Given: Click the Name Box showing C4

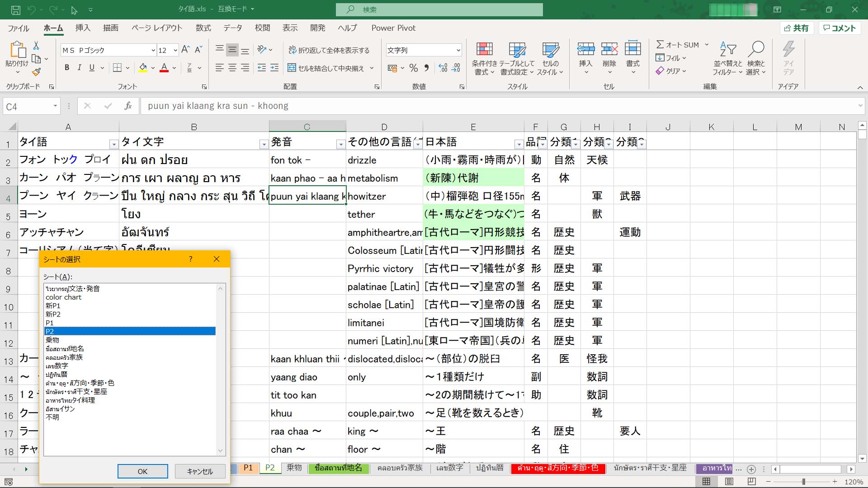Looking at the screenshot, I should point(27,106).
